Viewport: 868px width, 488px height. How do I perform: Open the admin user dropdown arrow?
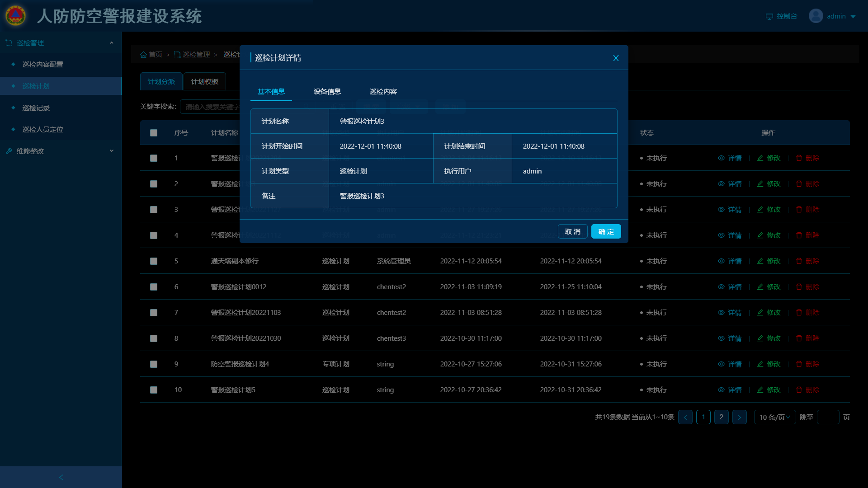click(x=853, y=17)
